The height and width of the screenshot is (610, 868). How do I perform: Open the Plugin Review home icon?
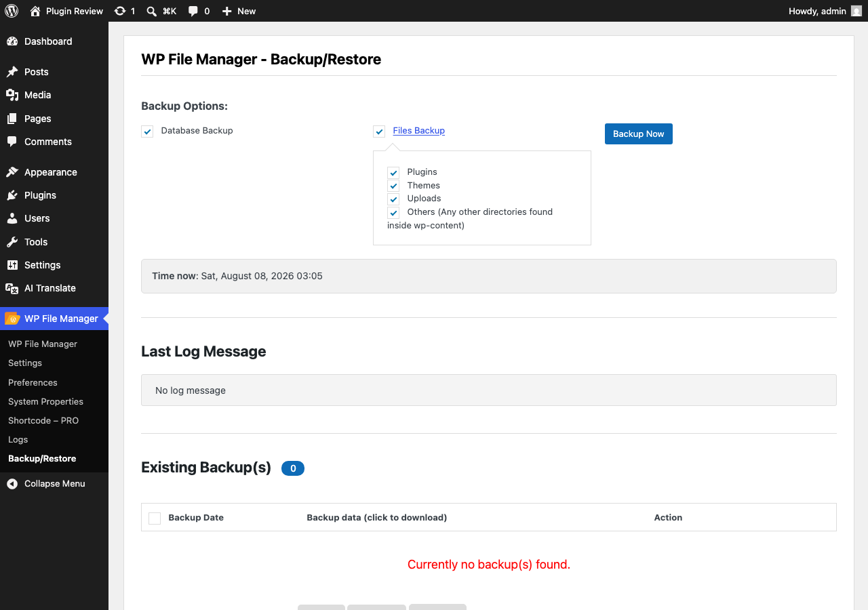click(35, 11)
